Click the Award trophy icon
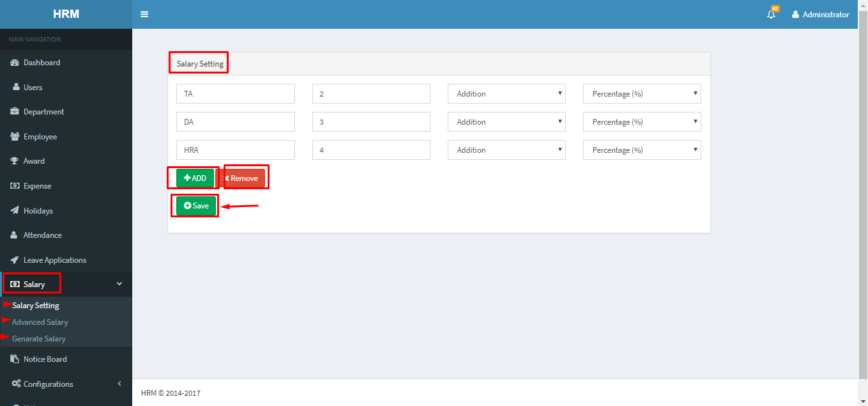The height and width of the screenshot is (406, 868). pyautogui.click(x=15, y=161)
